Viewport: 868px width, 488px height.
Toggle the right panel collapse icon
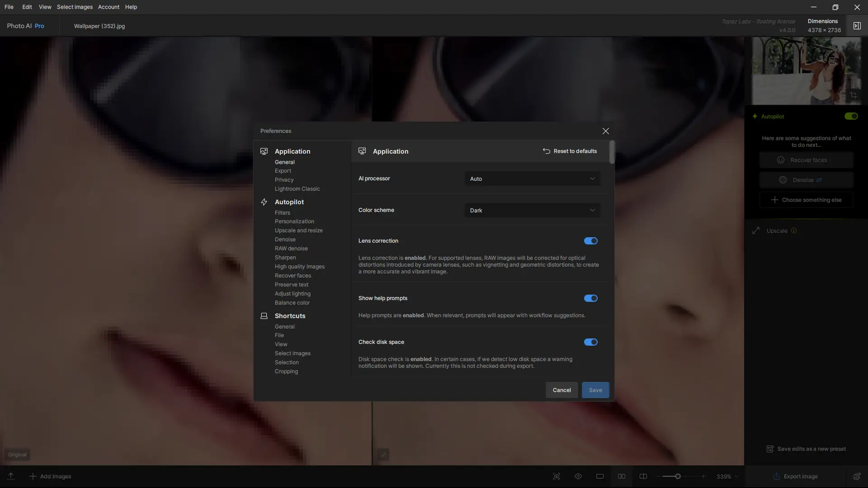[857, 26]
